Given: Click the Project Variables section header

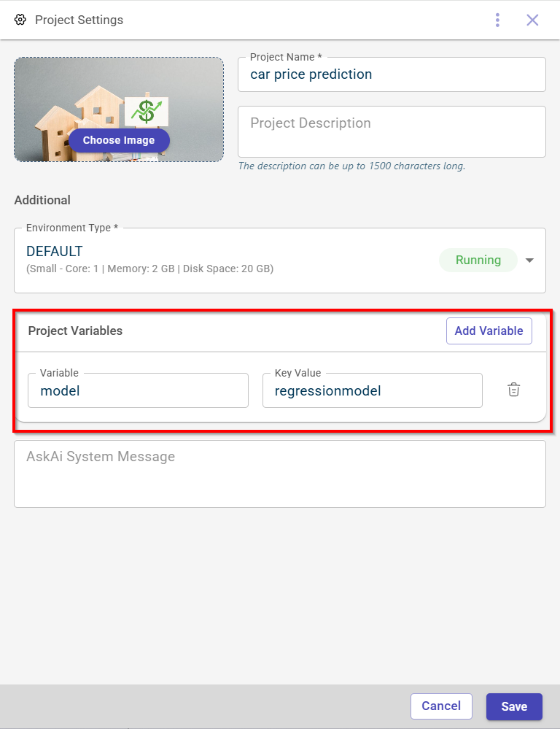Looking at the screenshot, I should pyautogui.click(x=76, y=331).
